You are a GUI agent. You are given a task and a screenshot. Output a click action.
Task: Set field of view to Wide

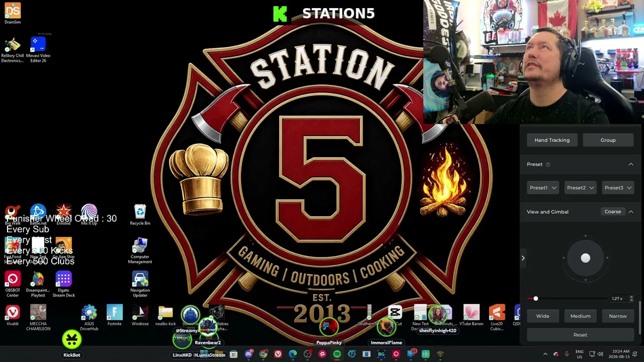point(542,316)
